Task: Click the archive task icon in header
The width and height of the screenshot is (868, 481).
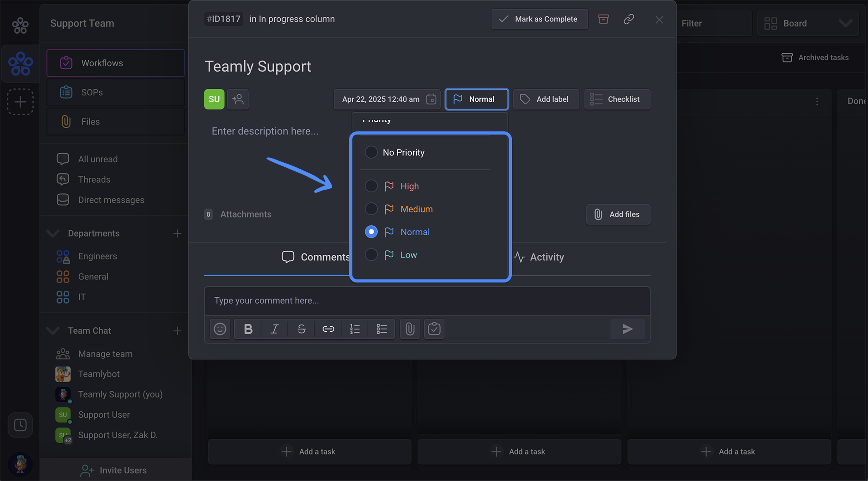Action: pos(603,19)
